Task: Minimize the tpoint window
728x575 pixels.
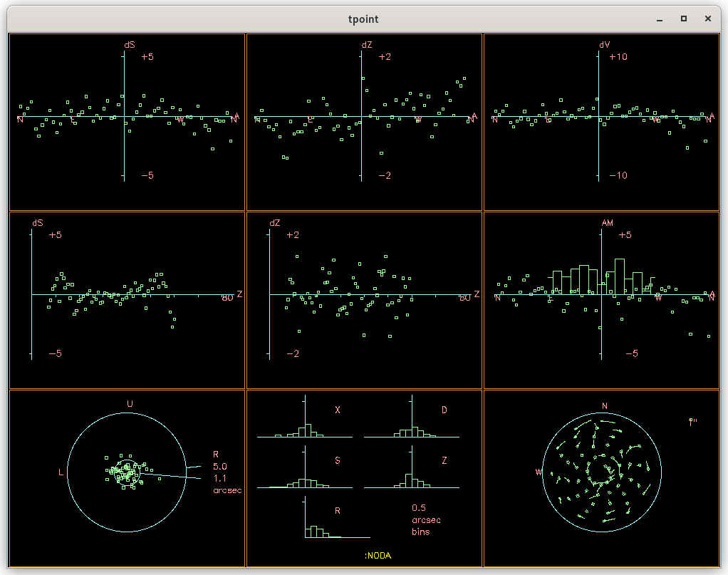Action: point(659,19)
